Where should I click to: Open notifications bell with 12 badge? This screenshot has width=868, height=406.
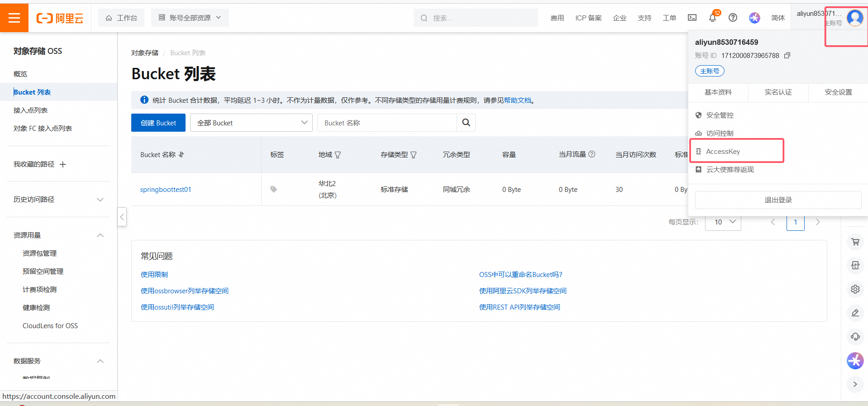[x=713, y=17]
